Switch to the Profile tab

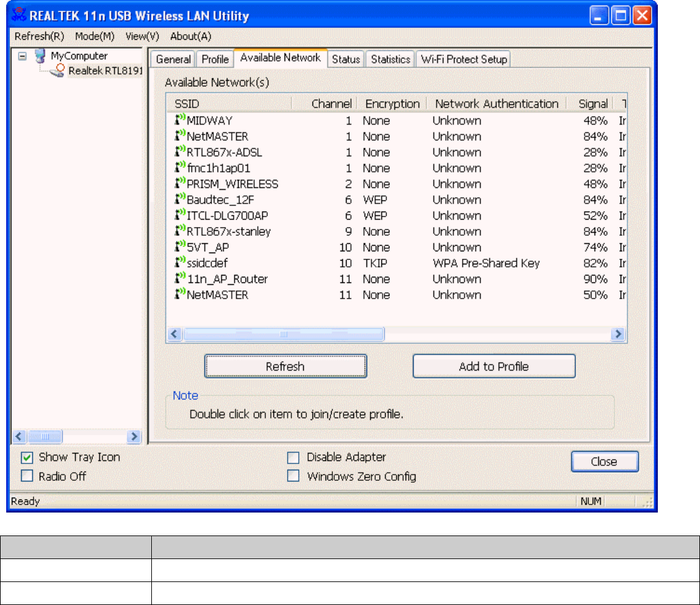pyautogui.click(x=215, y=60)
